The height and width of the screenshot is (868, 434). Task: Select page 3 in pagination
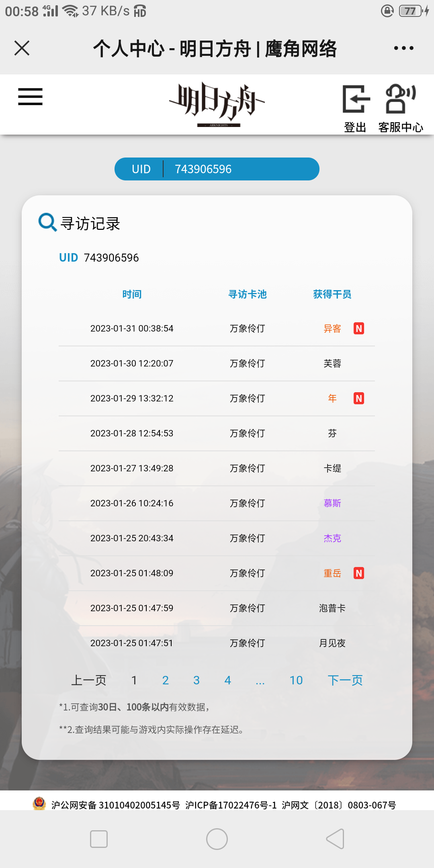tap(197, 680)
